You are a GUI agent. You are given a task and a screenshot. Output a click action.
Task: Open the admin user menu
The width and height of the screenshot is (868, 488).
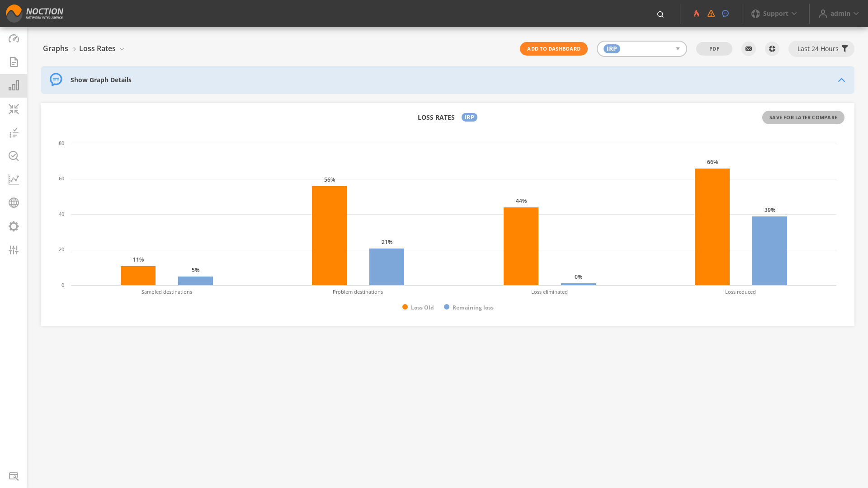(839, 14)
